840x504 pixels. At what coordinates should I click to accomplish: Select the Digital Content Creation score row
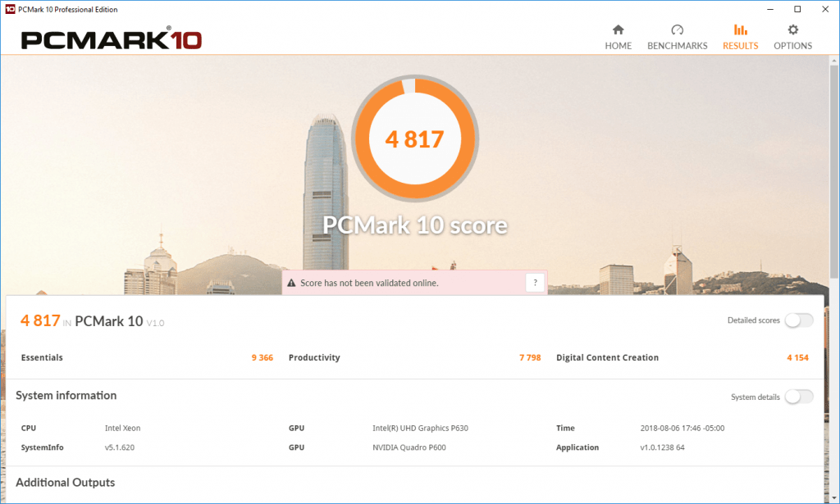(x=682, y=357)
